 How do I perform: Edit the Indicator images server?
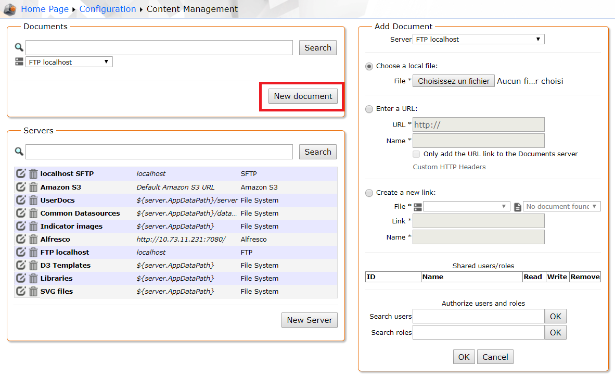point(21,226)
